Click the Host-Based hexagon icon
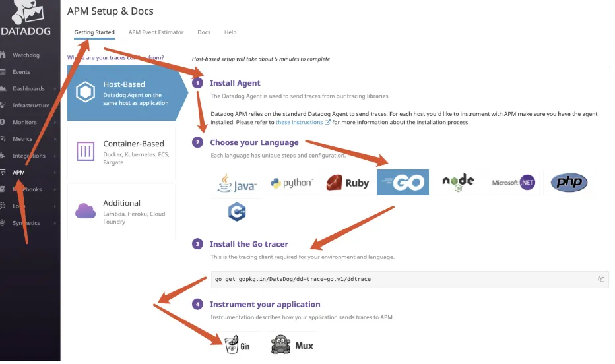 [x=86, y=92]
